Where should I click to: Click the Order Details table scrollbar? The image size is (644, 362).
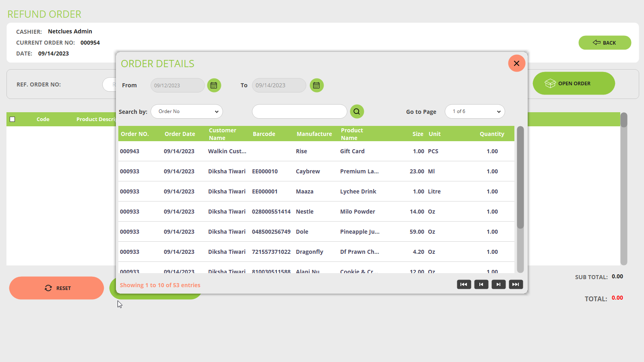click(520, 177)
